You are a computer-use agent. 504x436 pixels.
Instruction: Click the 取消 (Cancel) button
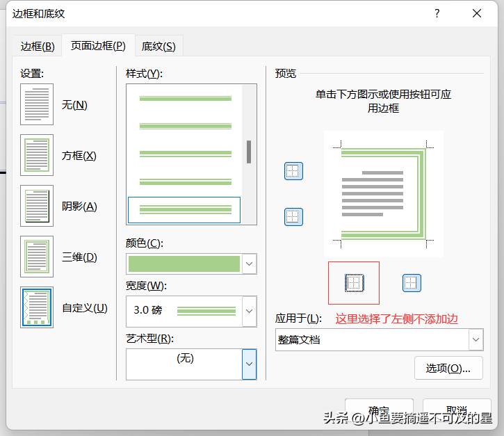[x=456, y=410]
